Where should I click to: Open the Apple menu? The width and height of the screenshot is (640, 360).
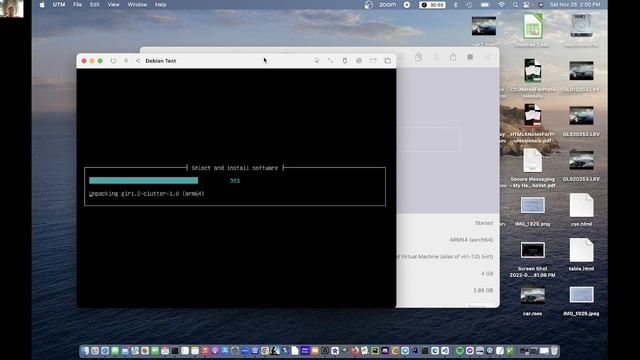coord(42,5)
